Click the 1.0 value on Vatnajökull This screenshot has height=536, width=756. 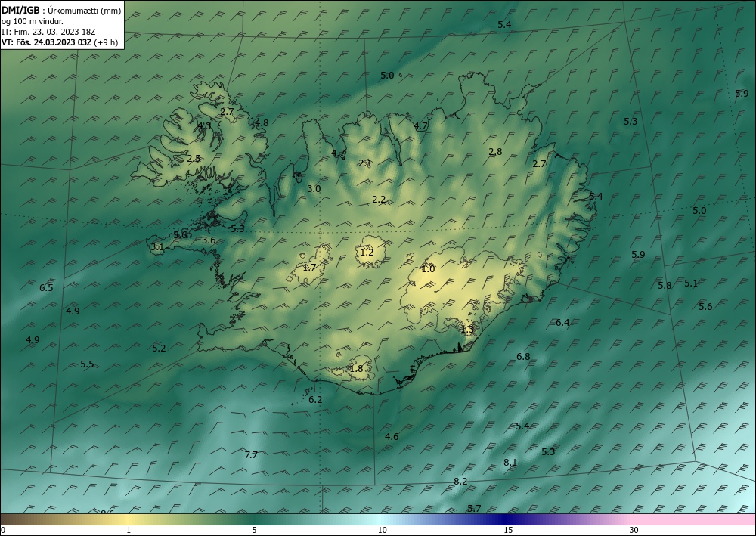click(x=428, y=269)
